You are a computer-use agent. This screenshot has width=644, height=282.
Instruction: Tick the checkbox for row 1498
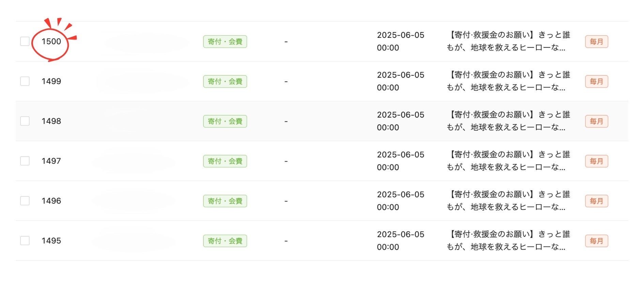(x=25, y=121)
